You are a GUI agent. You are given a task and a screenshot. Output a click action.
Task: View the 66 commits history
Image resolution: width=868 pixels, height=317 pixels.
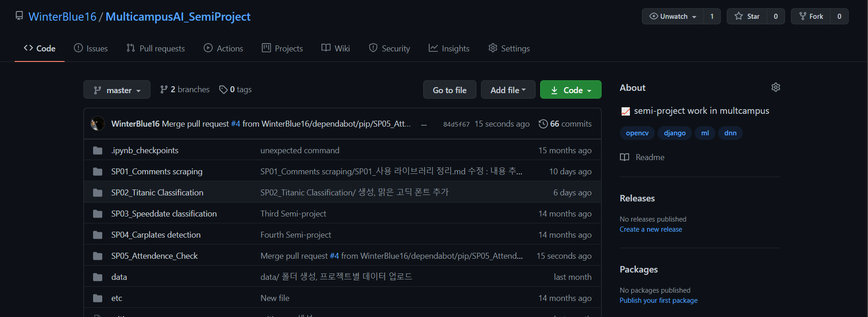tap(565, 124)
